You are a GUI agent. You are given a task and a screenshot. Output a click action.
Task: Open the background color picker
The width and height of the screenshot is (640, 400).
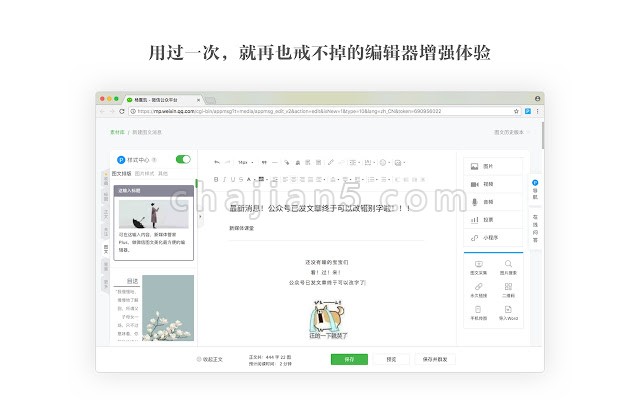tap(263, 179)
